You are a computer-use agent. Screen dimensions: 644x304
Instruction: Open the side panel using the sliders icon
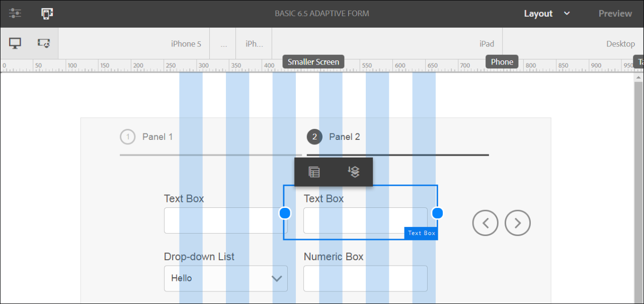tap(15, 14)
